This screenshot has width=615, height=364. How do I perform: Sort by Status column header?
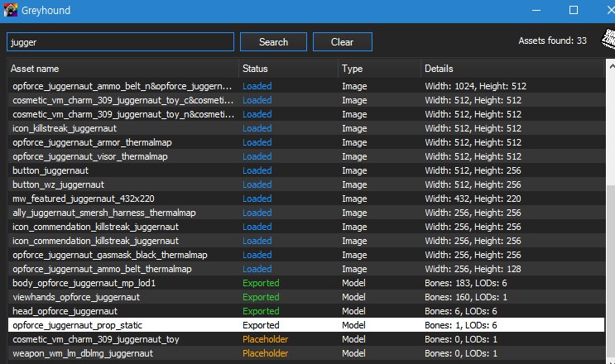pos(288,69)
